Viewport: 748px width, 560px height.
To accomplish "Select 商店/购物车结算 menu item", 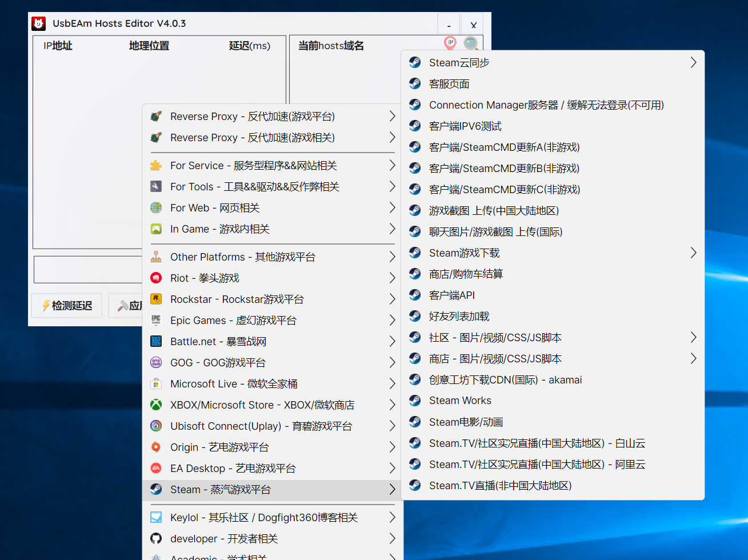I will point(466,274).
